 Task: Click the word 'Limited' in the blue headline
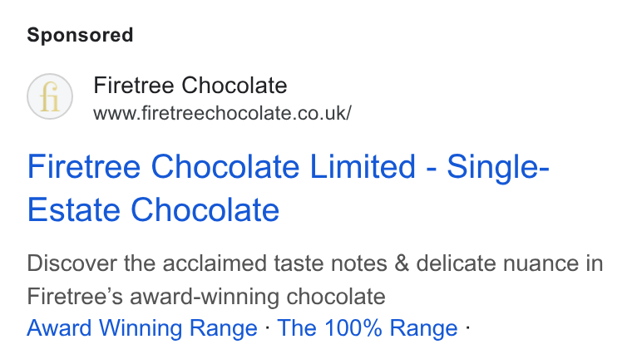click(363, 166)
